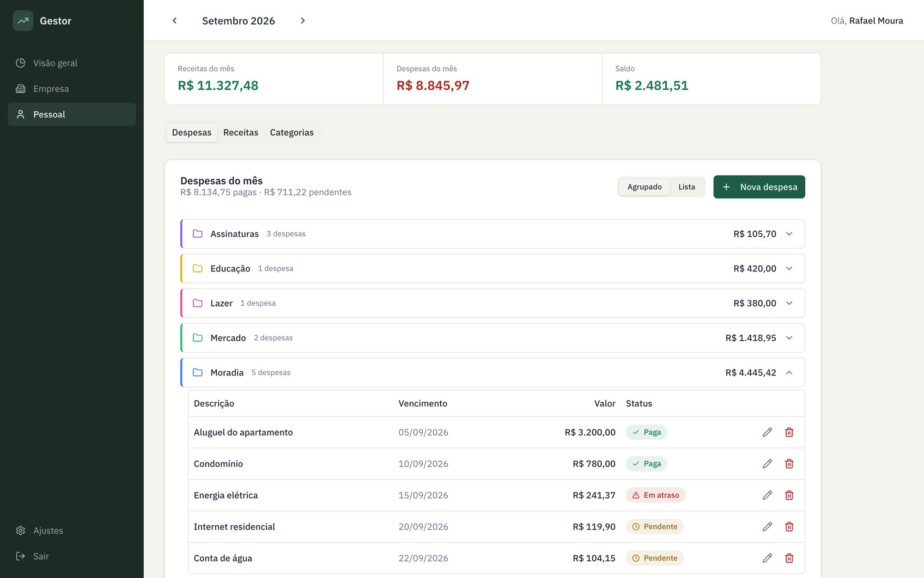Click the blue Moradia folder icon
This screenshot has width=924, height=578.
point(198,373)
